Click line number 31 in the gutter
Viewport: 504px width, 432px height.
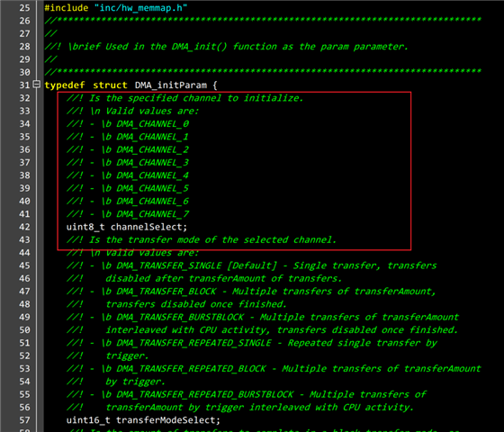(25, 85)
